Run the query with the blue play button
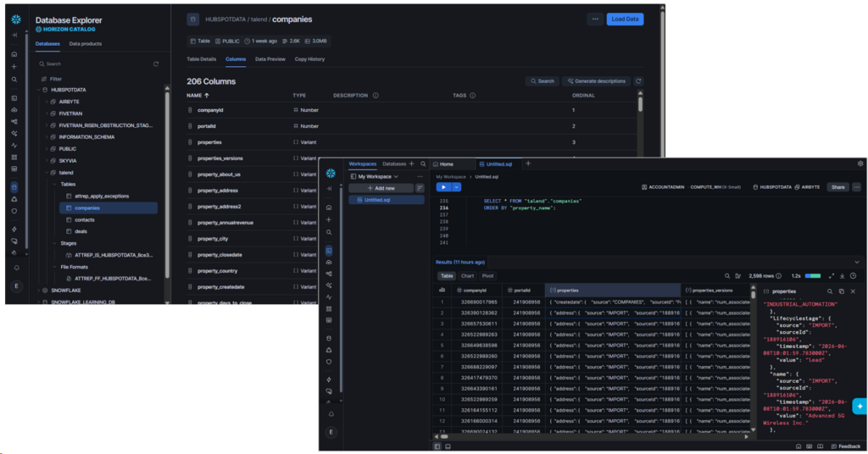Screen dimensions: 868x454 coord(443,187)
